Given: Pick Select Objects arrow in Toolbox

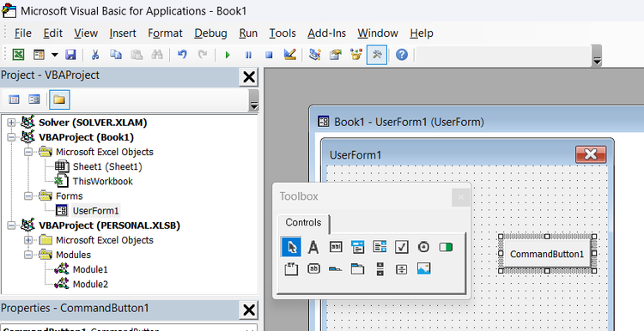Looking at the screenshot, I should coord(291,247).
